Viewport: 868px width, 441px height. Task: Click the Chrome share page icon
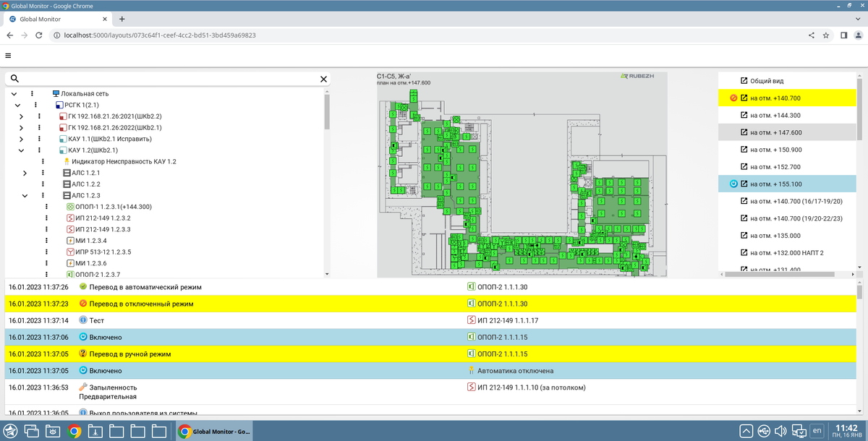point(811,35)
